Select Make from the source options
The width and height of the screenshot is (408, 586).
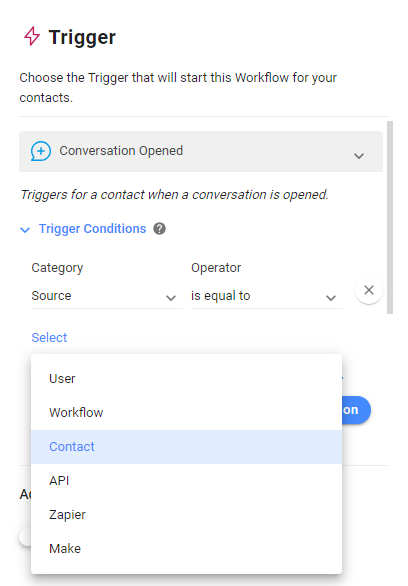click(x=186, y=549)
